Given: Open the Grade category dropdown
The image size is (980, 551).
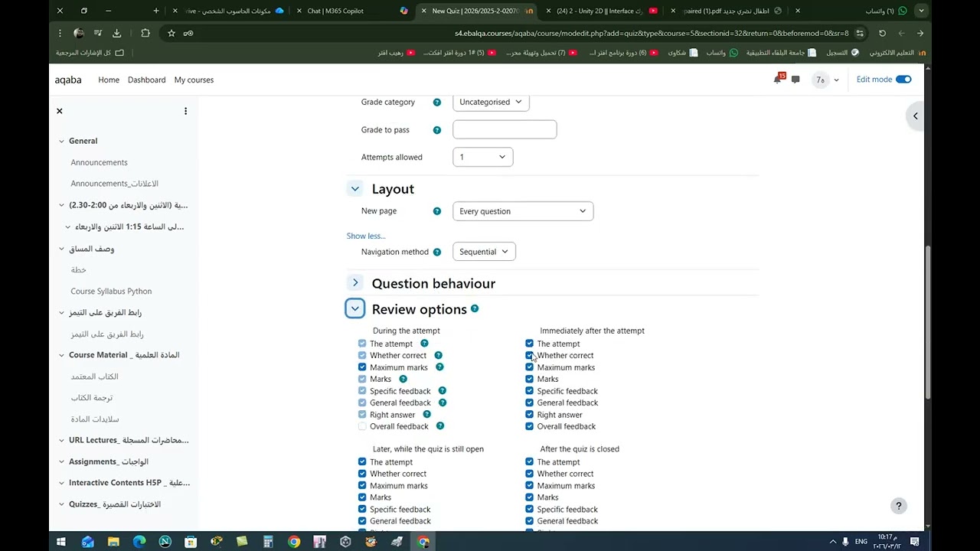Looking at the screenshot, I should pyautogui.click(x=491, y=103).
